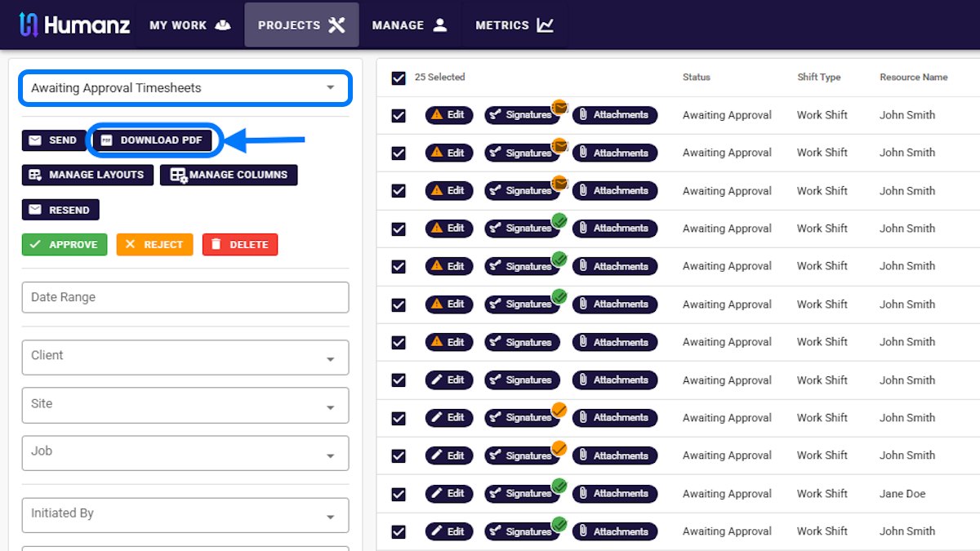Open Attachments in the Jane Doe row
The width and height of the screenshot is (980, 551).
pos(615,494)
